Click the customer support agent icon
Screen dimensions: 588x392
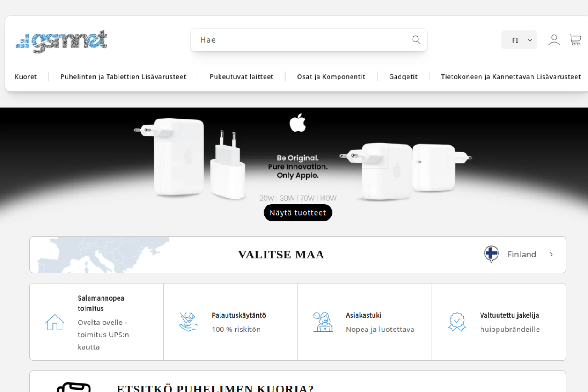click(x=322, y=322)
